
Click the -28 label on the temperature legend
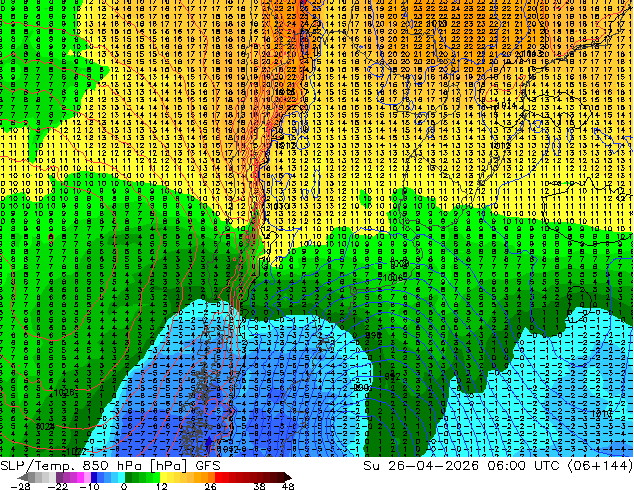pos(20,486)
